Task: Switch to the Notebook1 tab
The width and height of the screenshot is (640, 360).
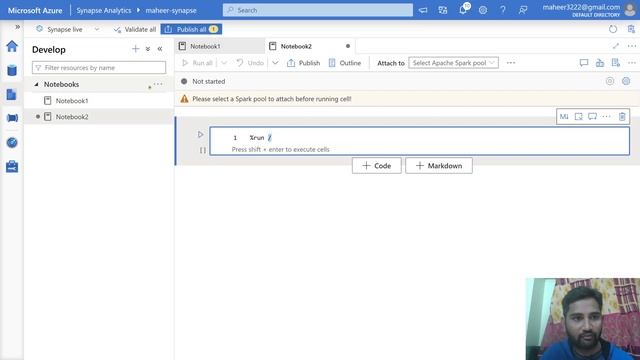Action: 205,46
